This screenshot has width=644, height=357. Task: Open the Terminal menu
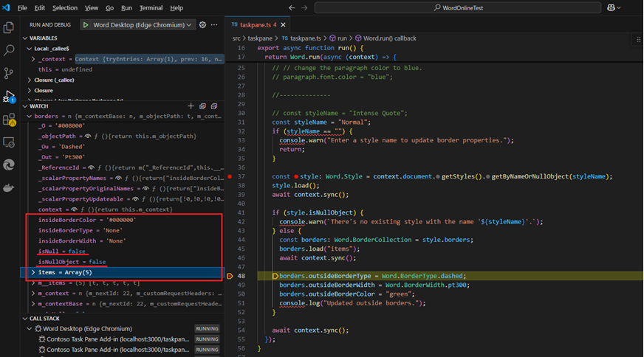(151, 7)
